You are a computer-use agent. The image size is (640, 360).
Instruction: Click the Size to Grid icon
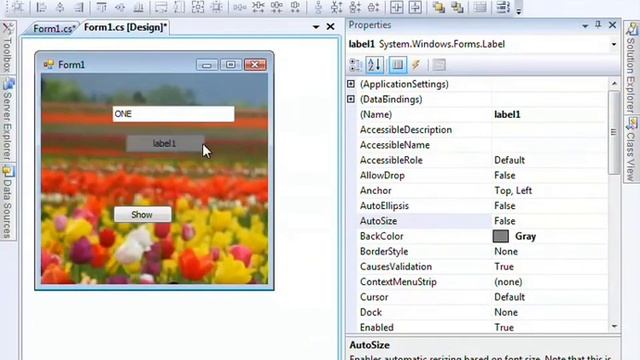[x=217, y=7]
